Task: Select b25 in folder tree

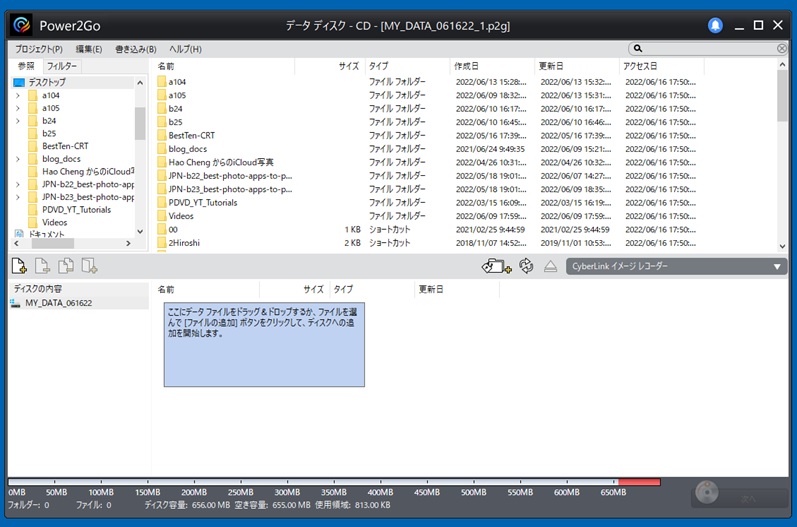Action: pos(49,133)
